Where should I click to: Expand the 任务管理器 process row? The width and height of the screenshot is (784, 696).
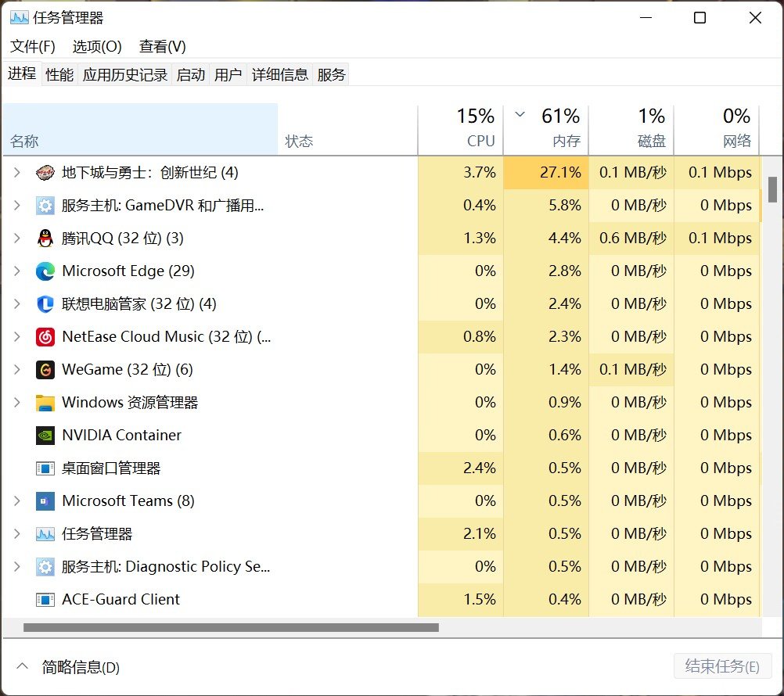pyautogui.click(x=17, y=534)
